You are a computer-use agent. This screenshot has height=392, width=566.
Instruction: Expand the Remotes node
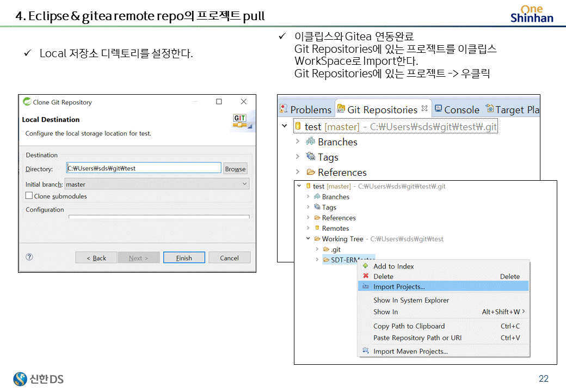(x=308, y=228)
